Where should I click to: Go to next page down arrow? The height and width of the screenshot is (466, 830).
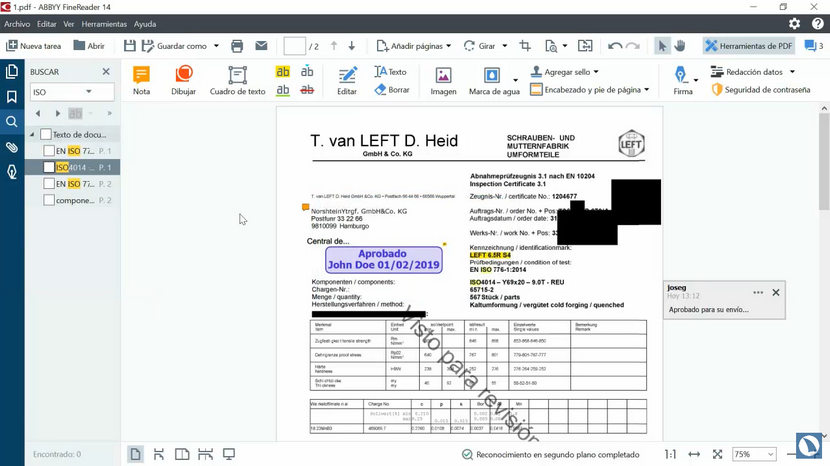pyautogui.click(x=351, y=46)
